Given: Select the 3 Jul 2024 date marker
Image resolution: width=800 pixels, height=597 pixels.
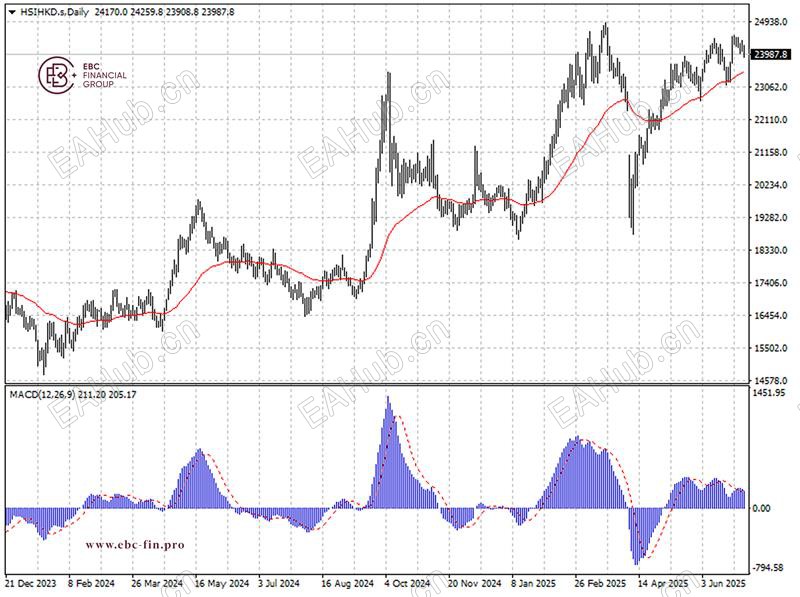Looking at the screenshot, I should click(x=279, y=583).
